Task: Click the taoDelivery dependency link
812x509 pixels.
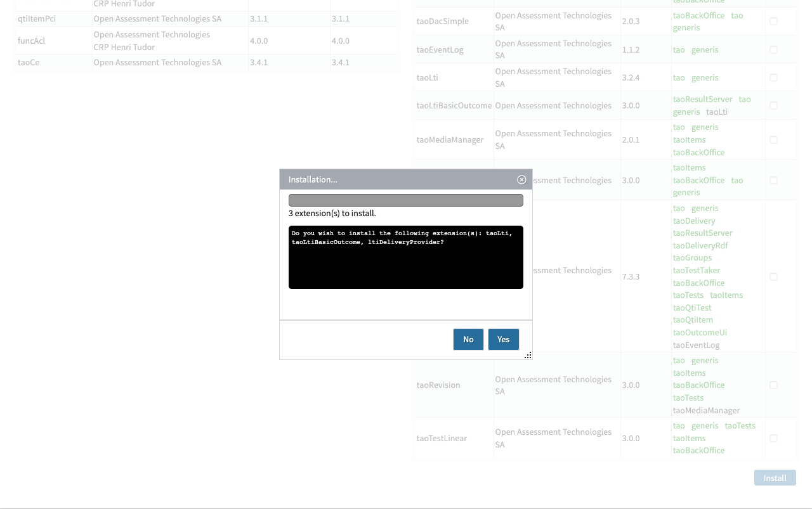Action: tap(693, 221)
